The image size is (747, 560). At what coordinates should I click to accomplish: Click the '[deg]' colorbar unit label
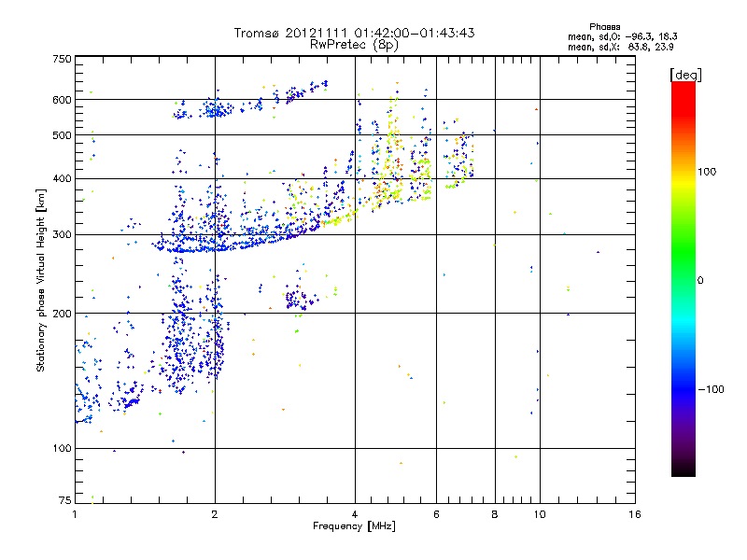pos(685,76)
